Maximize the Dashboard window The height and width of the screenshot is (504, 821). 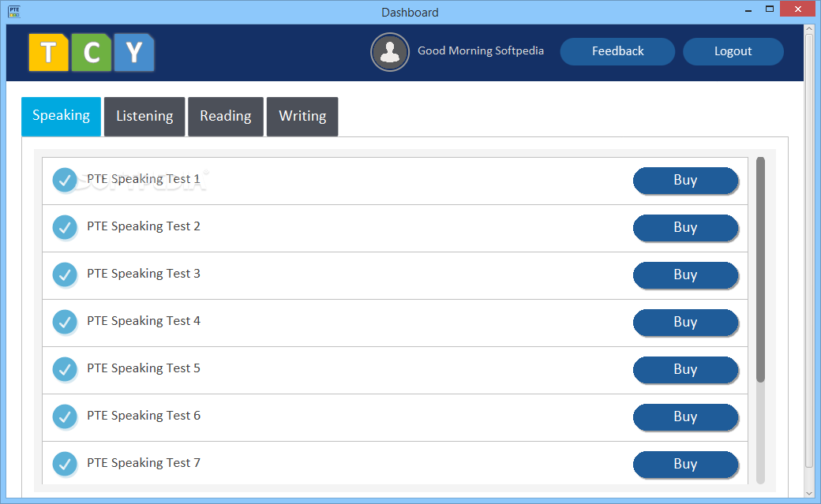[769, 9]
